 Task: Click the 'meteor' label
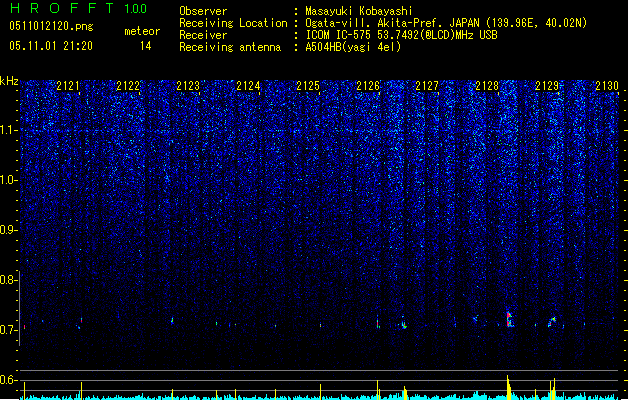pyautogui.click(x=142, y=31)
